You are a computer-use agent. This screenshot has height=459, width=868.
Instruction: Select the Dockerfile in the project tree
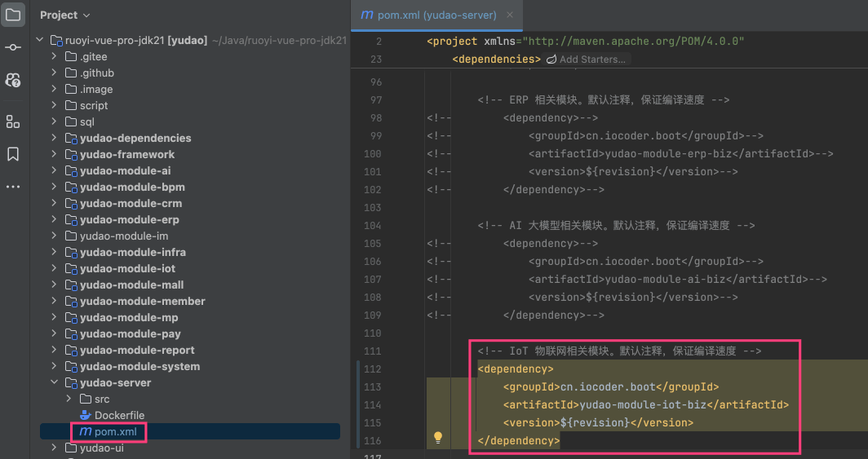click(119, 415)
